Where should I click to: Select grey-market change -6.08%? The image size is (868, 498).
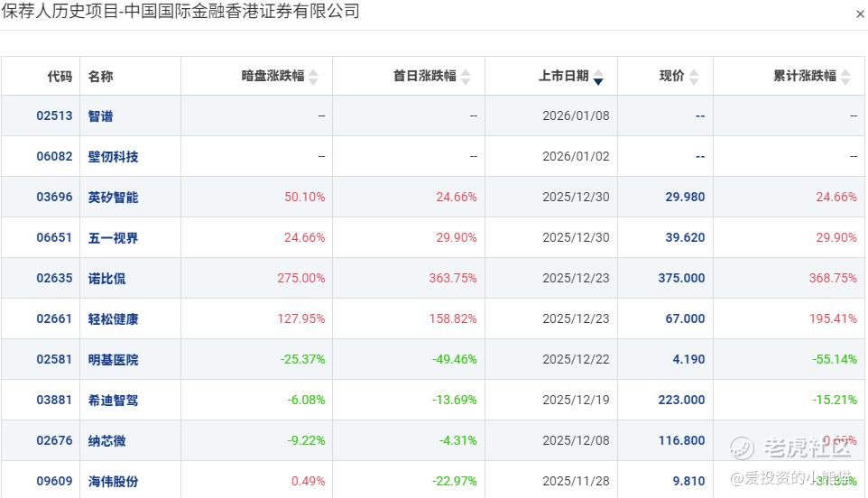306,400
